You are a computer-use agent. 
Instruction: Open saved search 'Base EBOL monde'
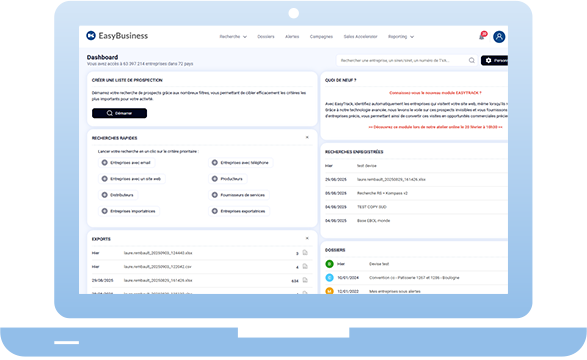coord(374,221)
